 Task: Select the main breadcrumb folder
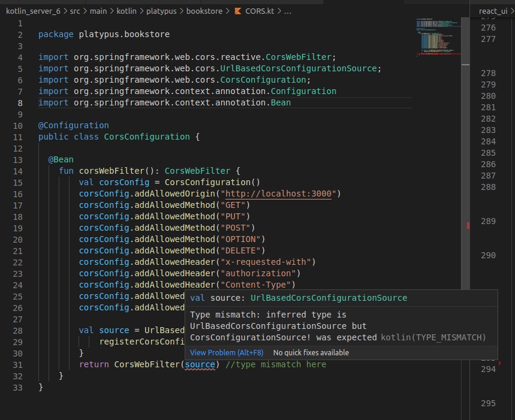tap(98, 11)
